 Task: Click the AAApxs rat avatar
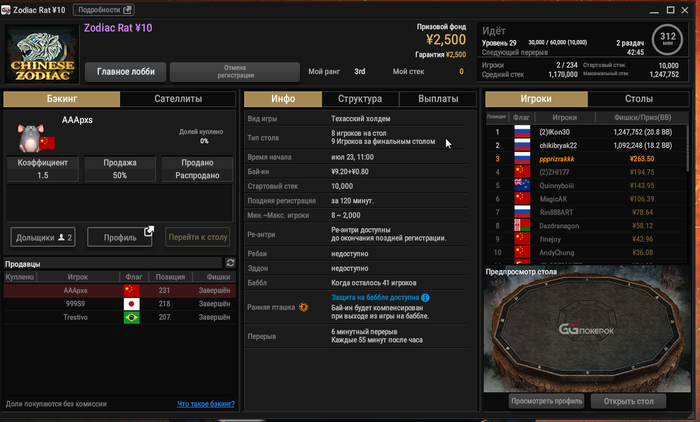tap(30, 138)
